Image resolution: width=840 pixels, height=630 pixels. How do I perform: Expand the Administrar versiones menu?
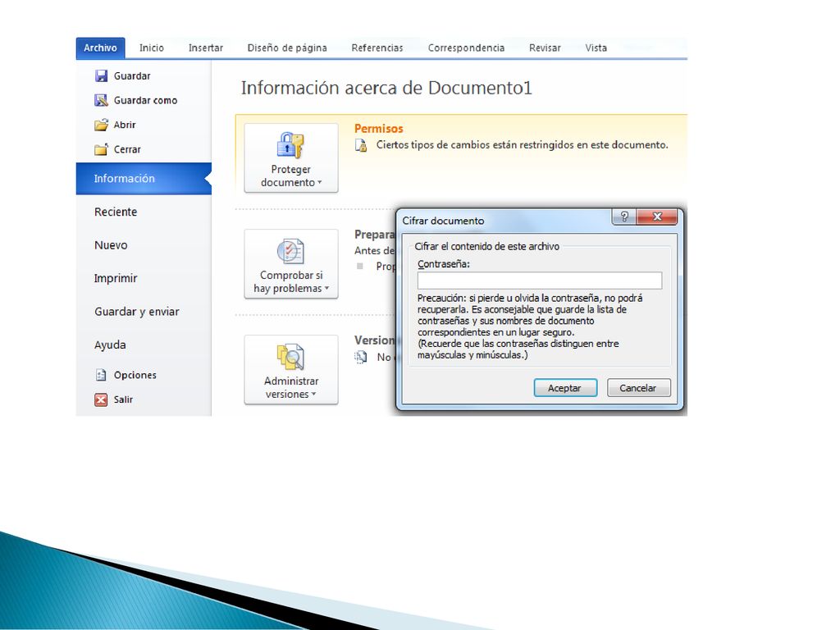[291, 370]
